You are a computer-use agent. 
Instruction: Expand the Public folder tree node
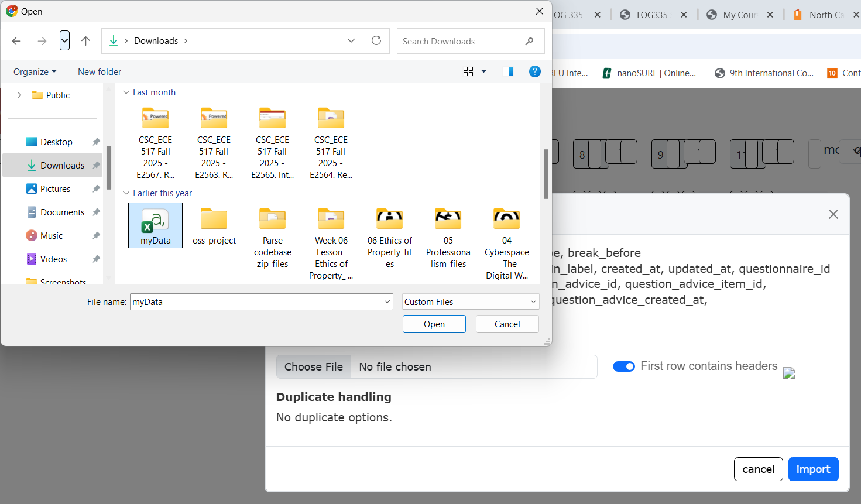[x=19, y=95]
